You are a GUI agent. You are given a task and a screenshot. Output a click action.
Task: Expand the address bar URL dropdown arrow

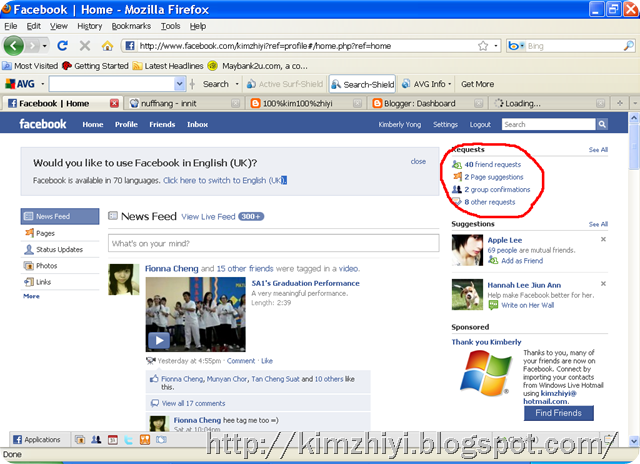coord(496,46)
